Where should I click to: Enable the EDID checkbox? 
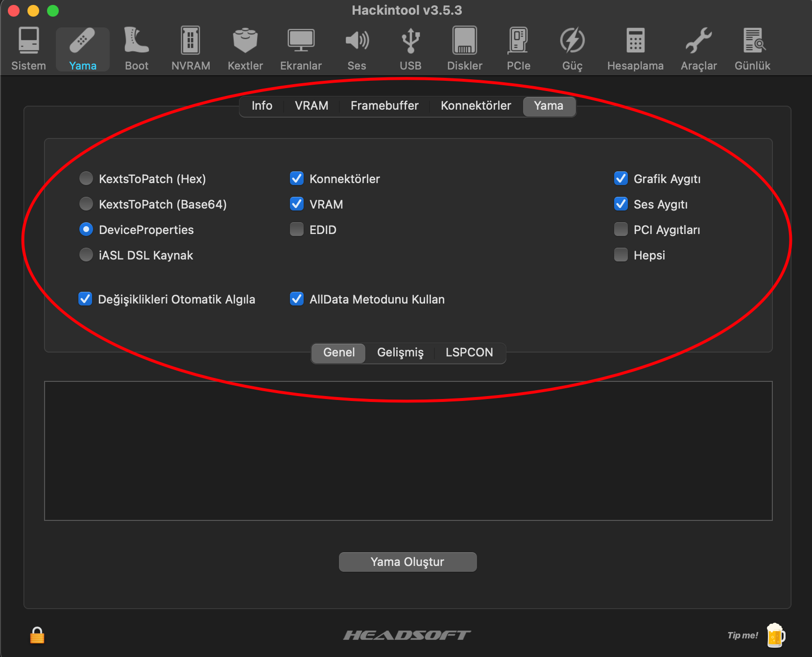(x=297, y=230)
